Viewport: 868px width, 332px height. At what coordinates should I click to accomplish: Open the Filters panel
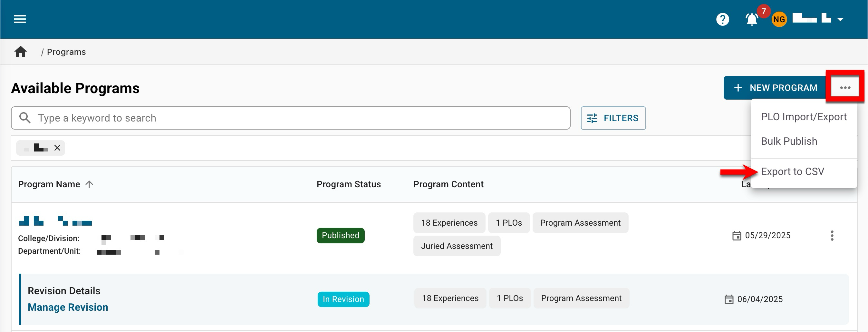pyautogui.click(x=613, y=118)
